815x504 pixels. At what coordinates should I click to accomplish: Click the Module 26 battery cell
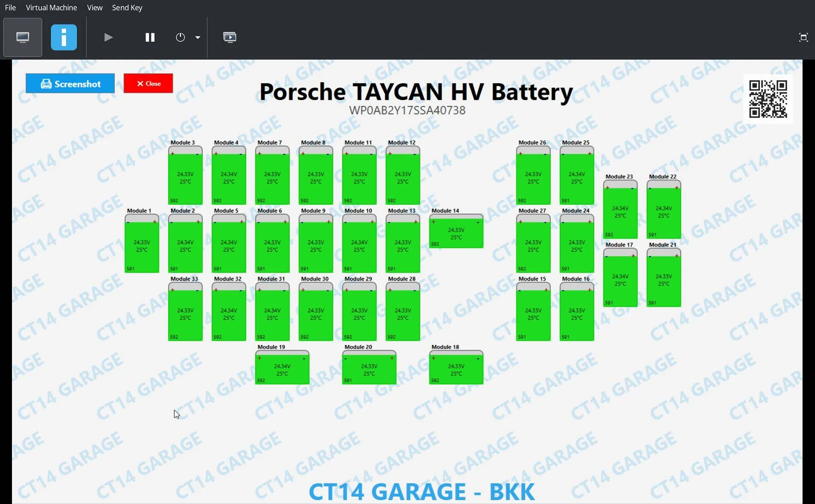click(533, 175)
